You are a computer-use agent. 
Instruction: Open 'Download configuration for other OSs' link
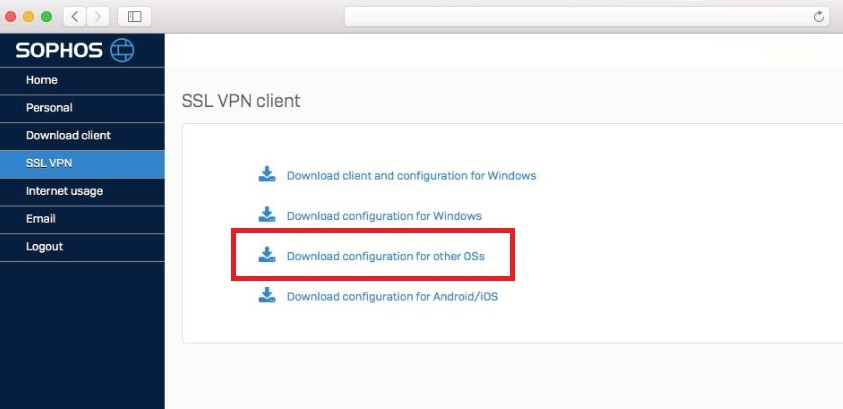point(385,256)
